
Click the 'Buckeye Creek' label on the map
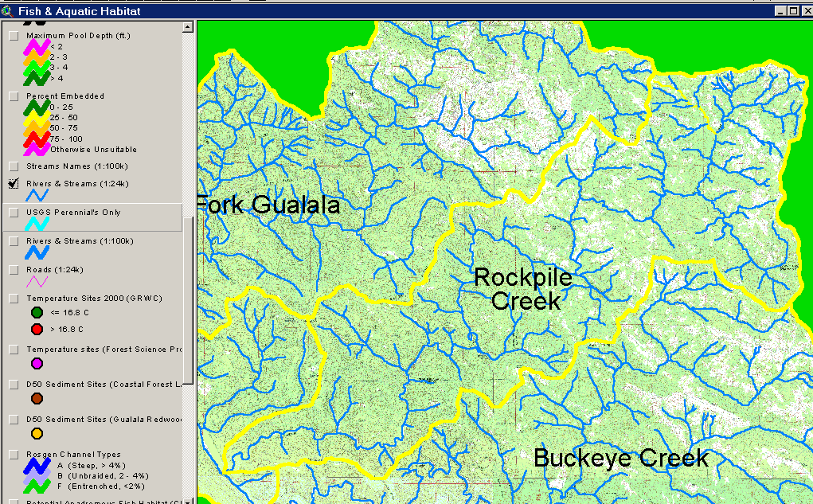pyautogui.click(x=621, y=459)
